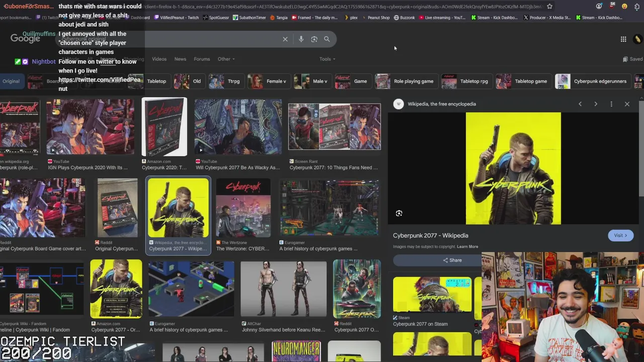Select the Role playing game filter chip
The height and width of the screenshot is (362, 644).
(406, 81)
